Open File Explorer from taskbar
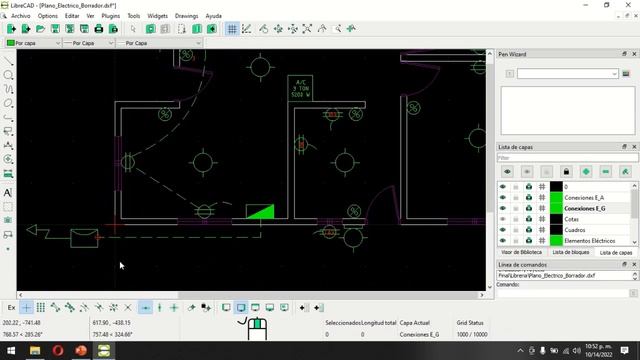Screen dimensions: 640x360 (x=35, y=351)
